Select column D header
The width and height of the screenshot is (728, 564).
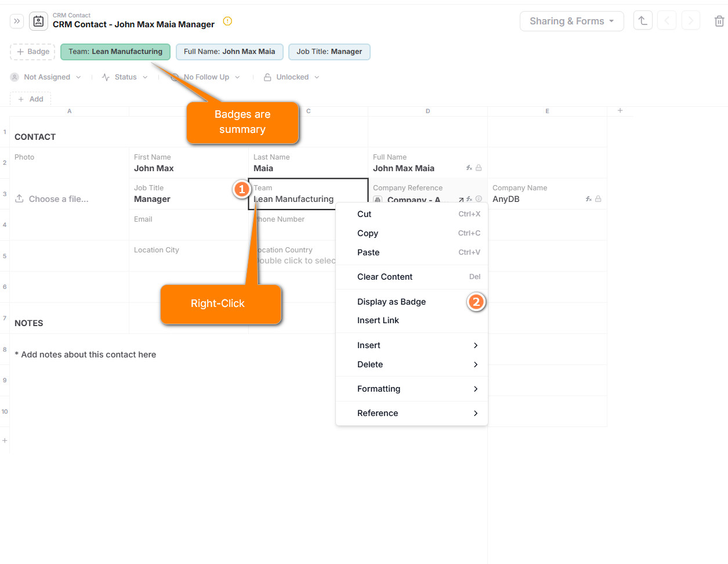point(428,111)
